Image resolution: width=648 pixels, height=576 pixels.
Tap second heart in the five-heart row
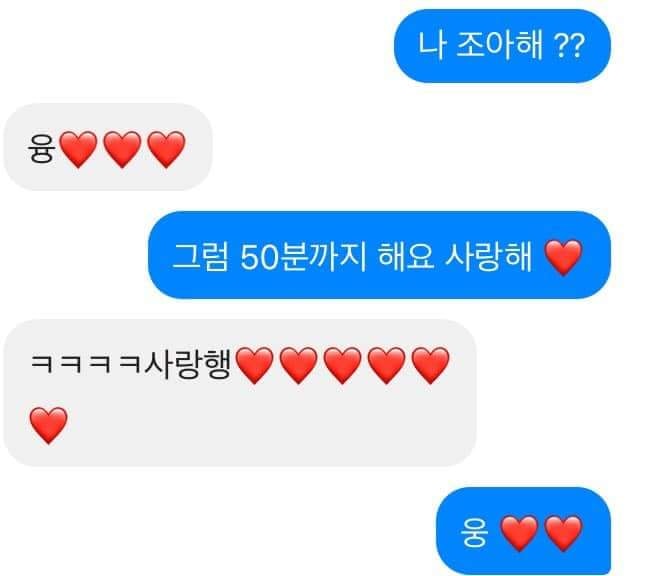coord(298,365)
